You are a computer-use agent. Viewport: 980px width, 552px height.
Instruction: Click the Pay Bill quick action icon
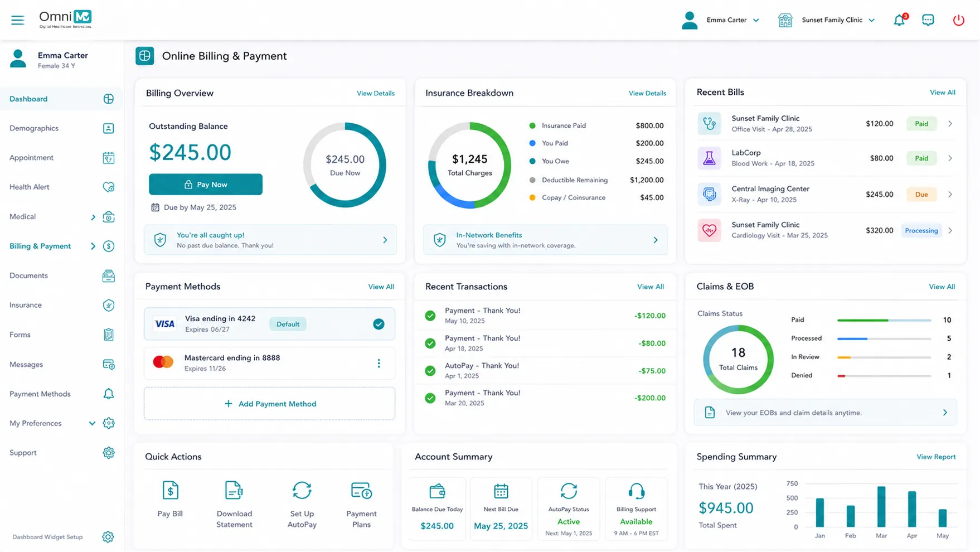[170, 491]
